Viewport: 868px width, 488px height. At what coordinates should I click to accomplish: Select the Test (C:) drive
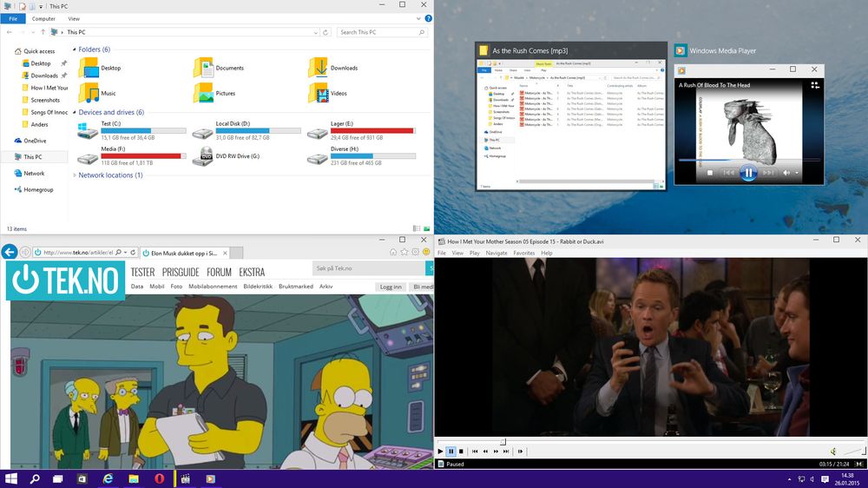(x=132, y=131)
